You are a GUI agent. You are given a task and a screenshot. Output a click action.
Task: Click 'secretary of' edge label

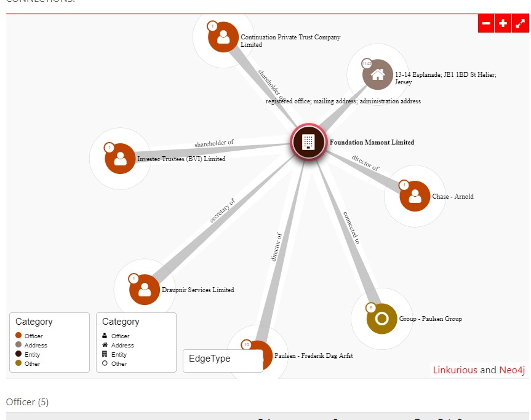coord(222,210)
